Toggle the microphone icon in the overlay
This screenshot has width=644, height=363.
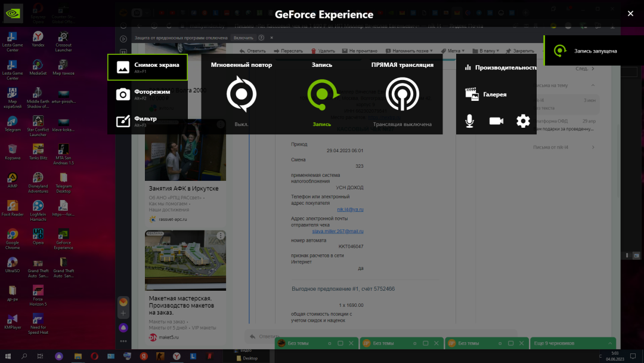click(469, 121)
